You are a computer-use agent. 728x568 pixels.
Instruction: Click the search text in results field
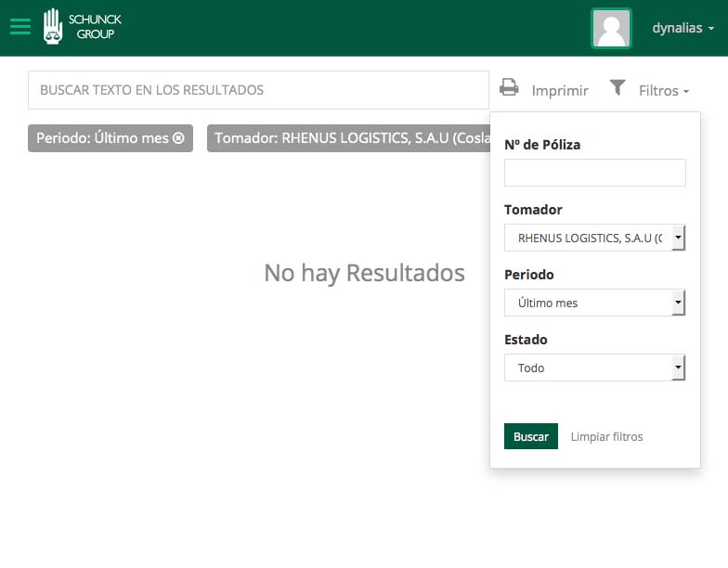click(258, 90)
